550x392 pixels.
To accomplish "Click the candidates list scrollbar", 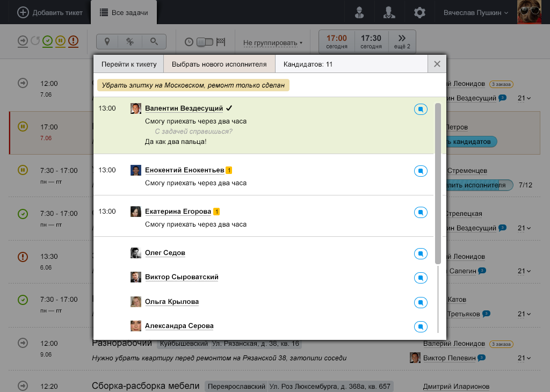I will click(x=438, y=183).
